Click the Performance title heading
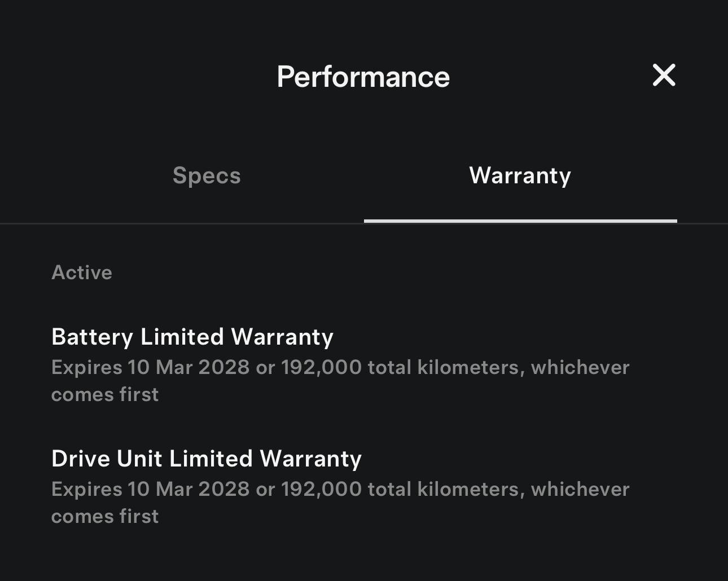This screenshot has height=581, width=728. [x=363, y=77]
